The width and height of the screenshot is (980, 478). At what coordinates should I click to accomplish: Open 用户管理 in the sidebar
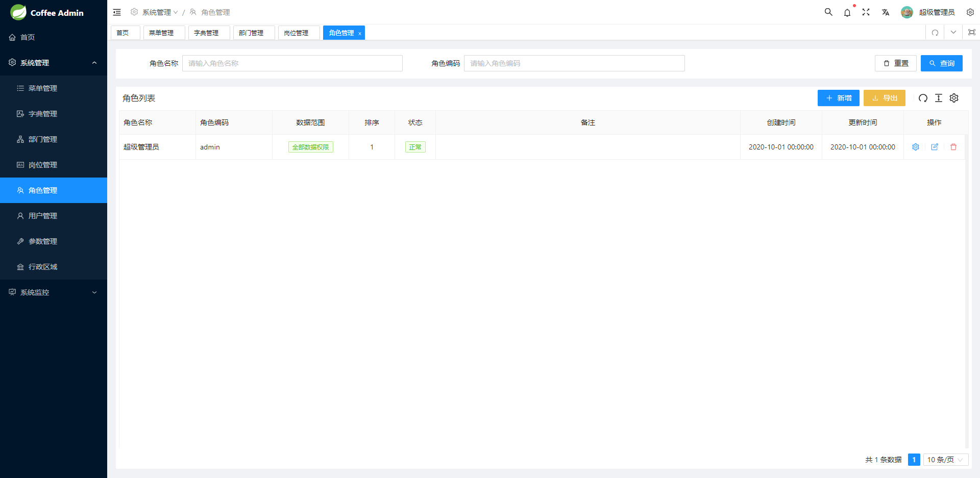(x=43, y=216)
